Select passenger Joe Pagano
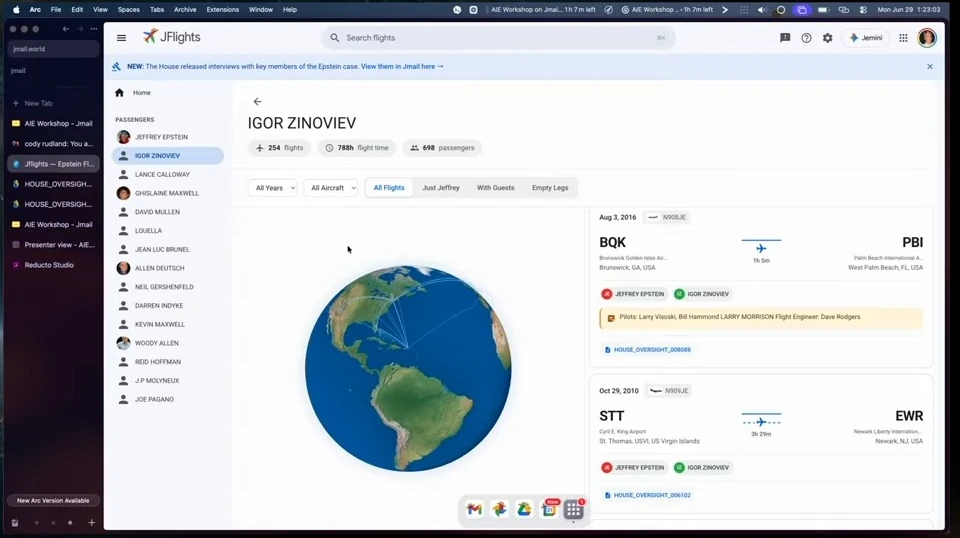The height and width of the screenshot is (538, 960). point(168,399)
